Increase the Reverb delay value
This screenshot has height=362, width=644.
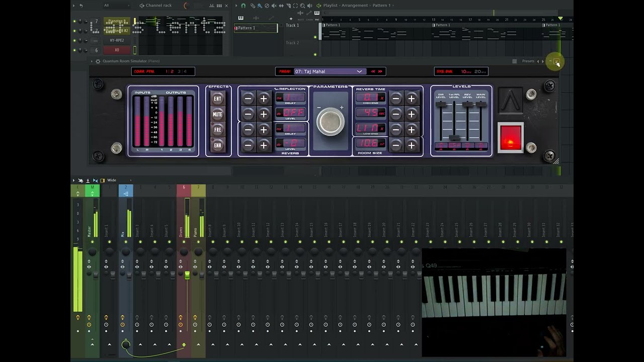coord(264,130)
